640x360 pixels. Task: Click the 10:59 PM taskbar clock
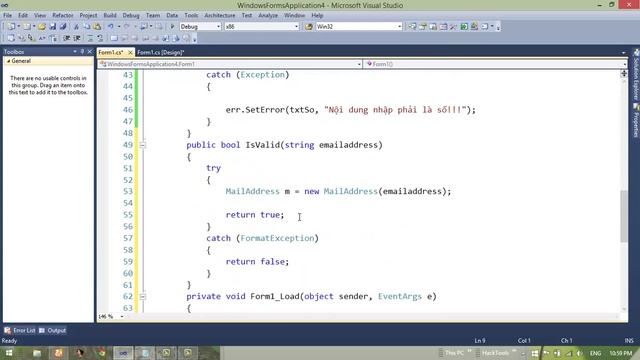(620, 353)
